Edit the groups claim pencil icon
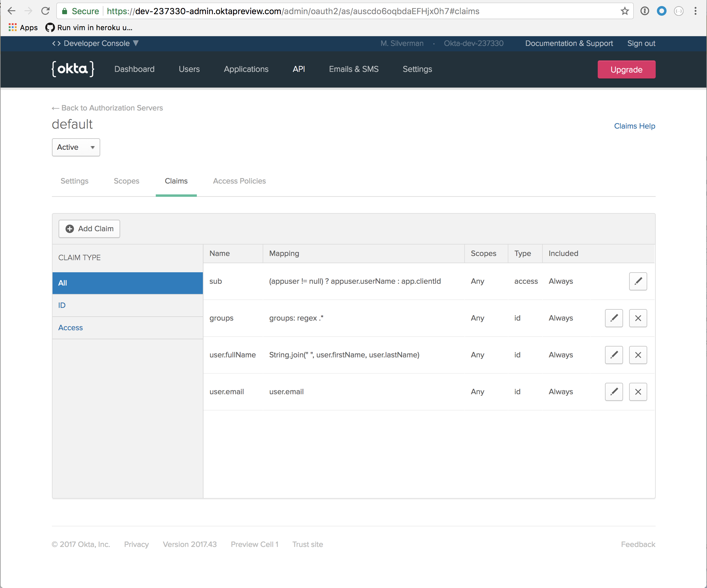This screenshot has height=588, width=707. 613,318
